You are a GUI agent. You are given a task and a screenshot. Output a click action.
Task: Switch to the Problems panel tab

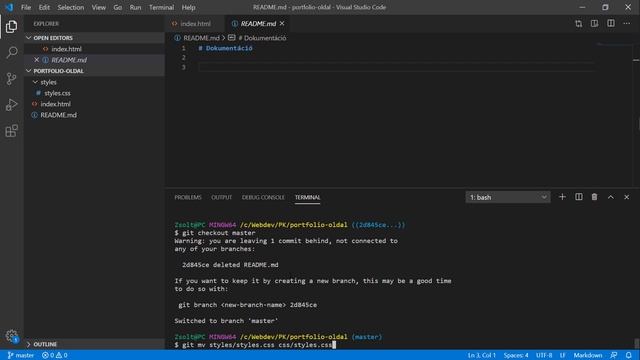tap(188, 197)
